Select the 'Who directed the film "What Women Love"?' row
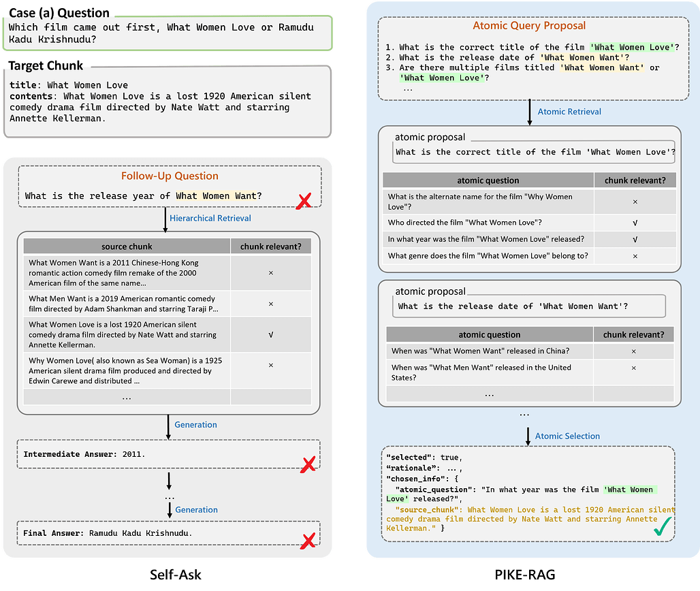This screenshot has width=700, height=591. point(530,223)
